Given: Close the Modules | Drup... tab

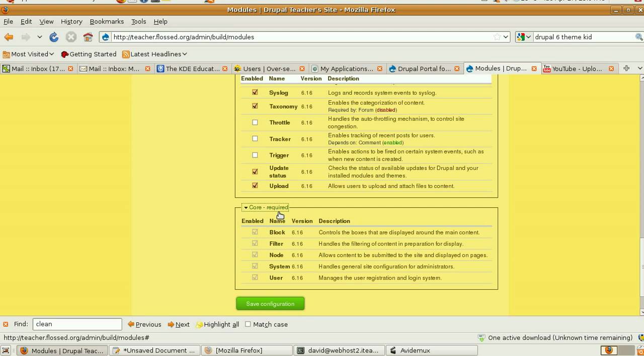Looking at the screenshot, I should pyautogui.click(x=534, y=68).
